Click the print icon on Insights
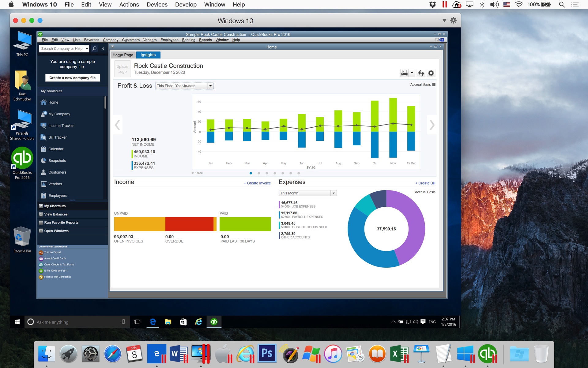Image resolution: width=588 pixels, height=368 pixels. (404, 73)
